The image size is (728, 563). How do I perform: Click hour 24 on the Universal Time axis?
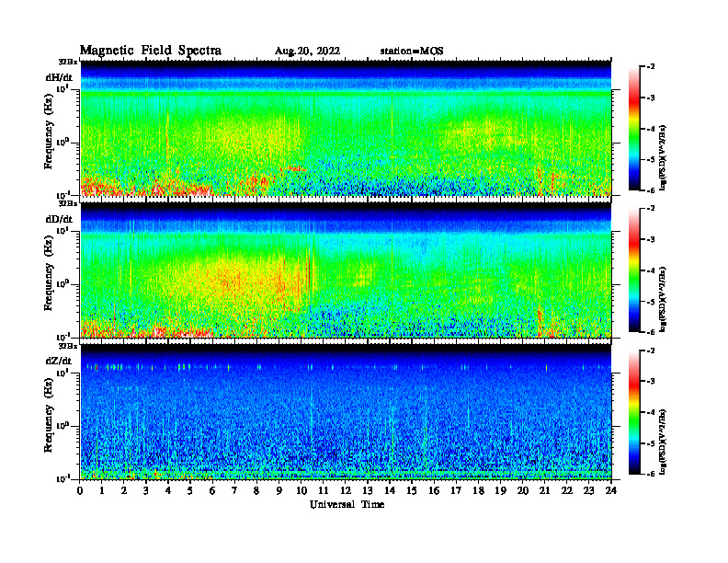point(611,491)
